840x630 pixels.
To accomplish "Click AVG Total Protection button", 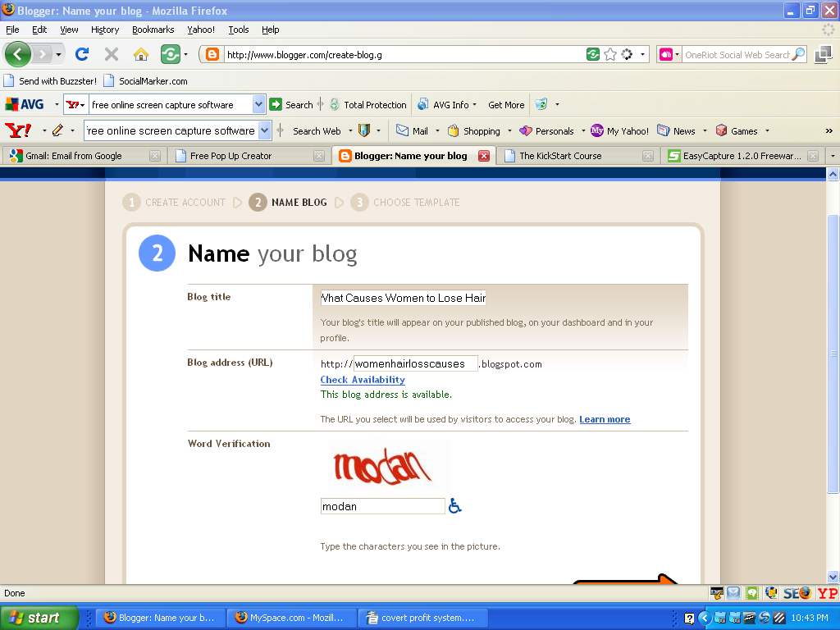I will 367,105.
